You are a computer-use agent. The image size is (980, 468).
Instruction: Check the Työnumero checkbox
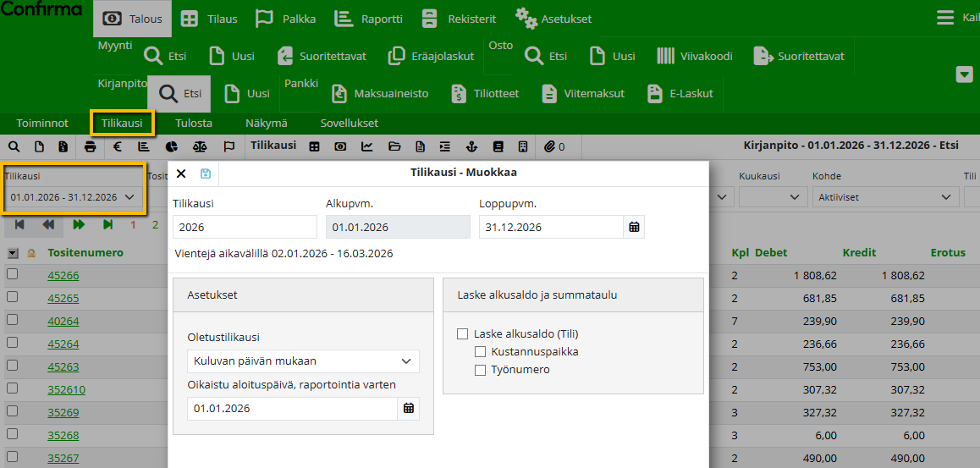[x=481, y=370]
